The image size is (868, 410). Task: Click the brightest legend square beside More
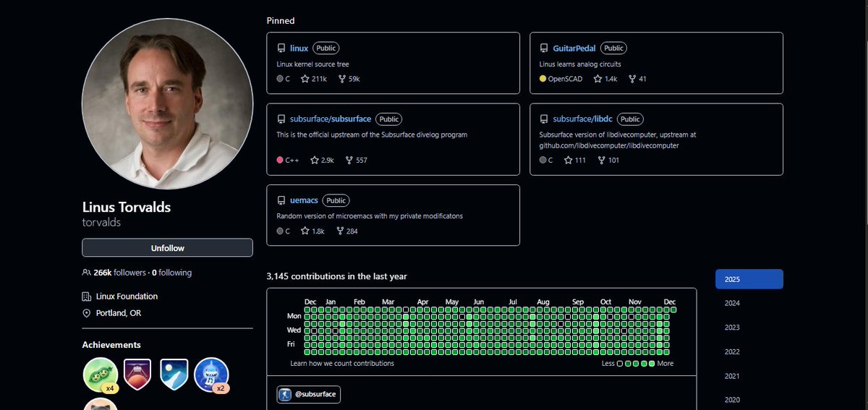652,364
